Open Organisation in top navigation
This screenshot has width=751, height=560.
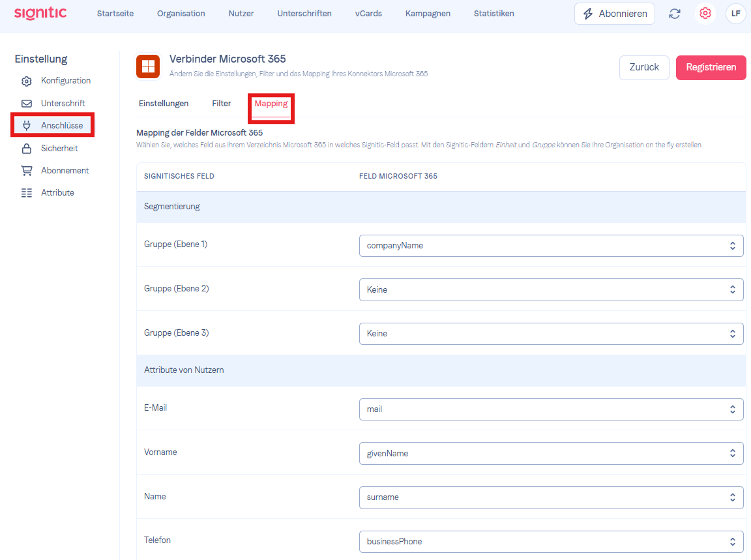click(181, 14)
